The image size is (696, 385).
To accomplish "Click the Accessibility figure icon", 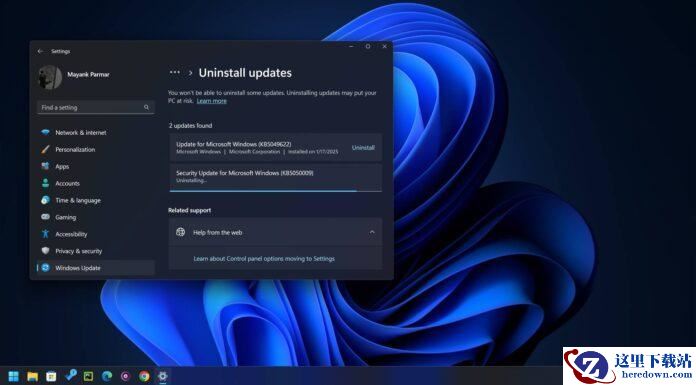I will click(x=45, y=234).
